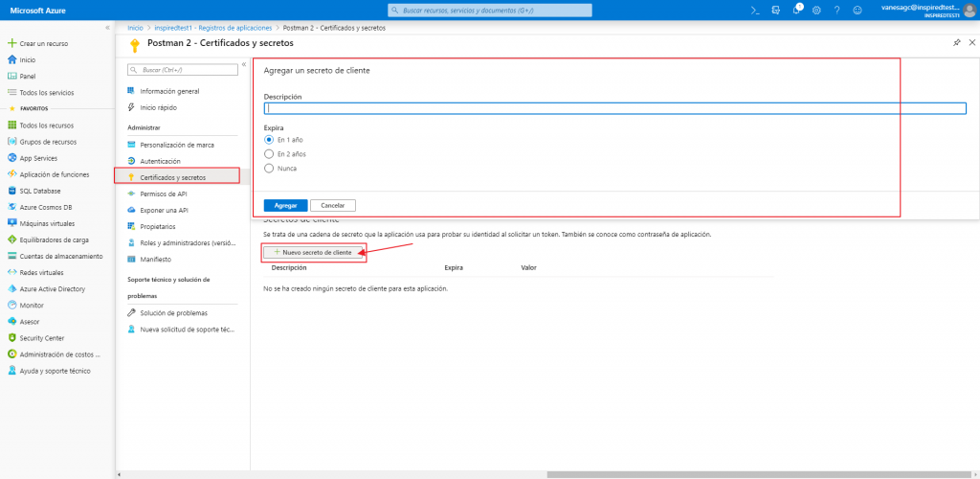
Task: Open the notifications bell icon
Action: click(x=796, y=10)
